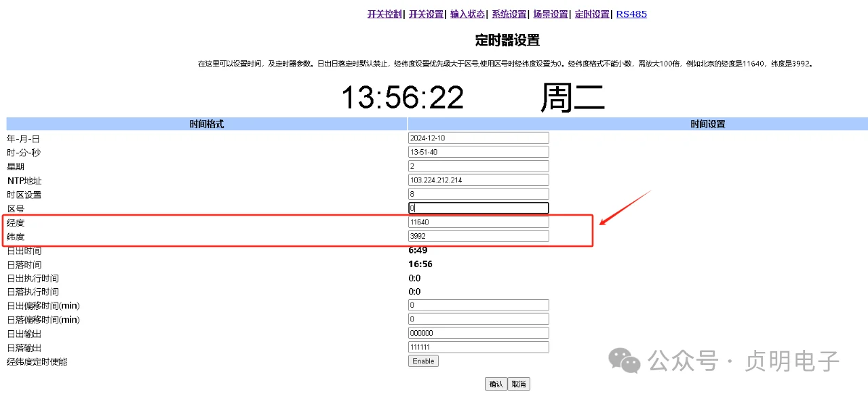Click the 确认 confirm button

496,384
